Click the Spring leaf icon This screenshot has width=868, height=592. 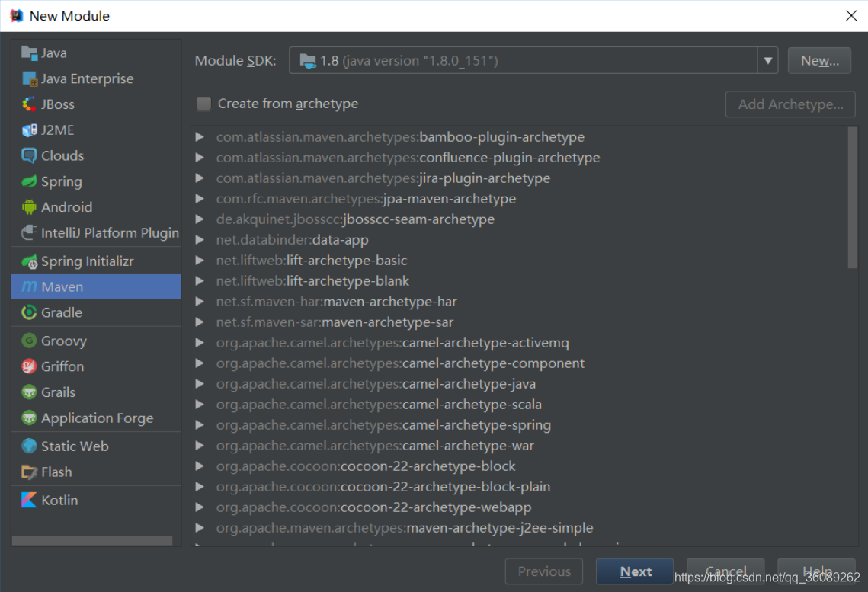tap(29, 181)
